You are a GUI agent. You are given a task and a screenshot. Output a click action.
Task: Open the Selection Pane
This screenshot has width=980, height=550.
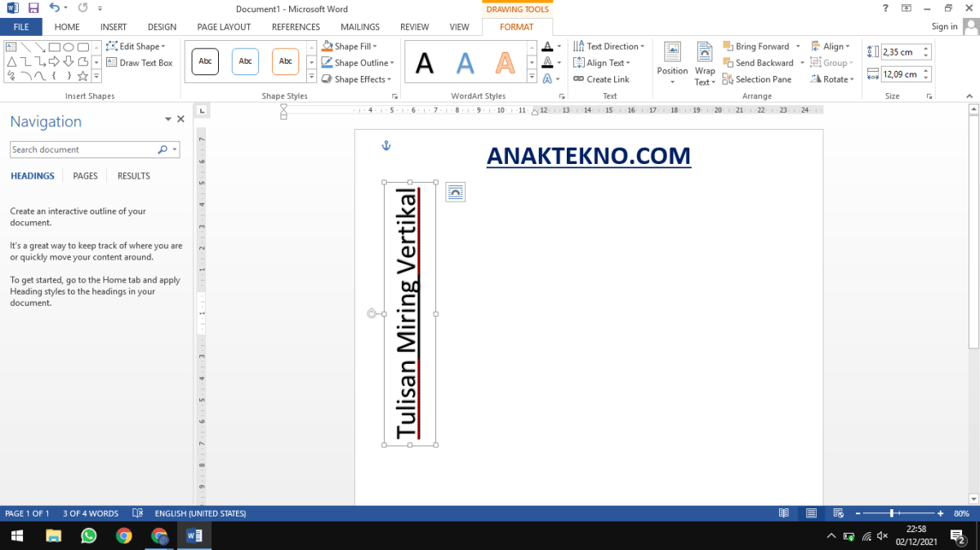click(757, 79)
